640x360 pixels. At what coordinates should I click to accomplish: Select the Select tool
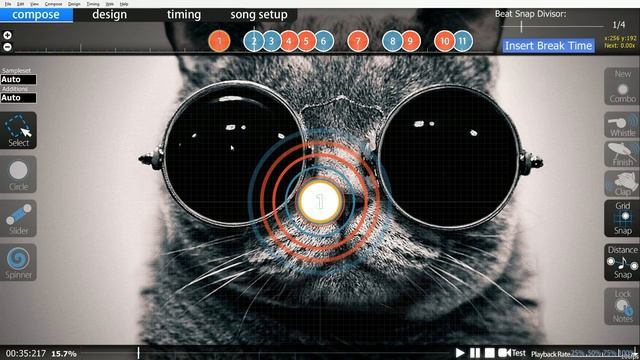click(18, 130)
